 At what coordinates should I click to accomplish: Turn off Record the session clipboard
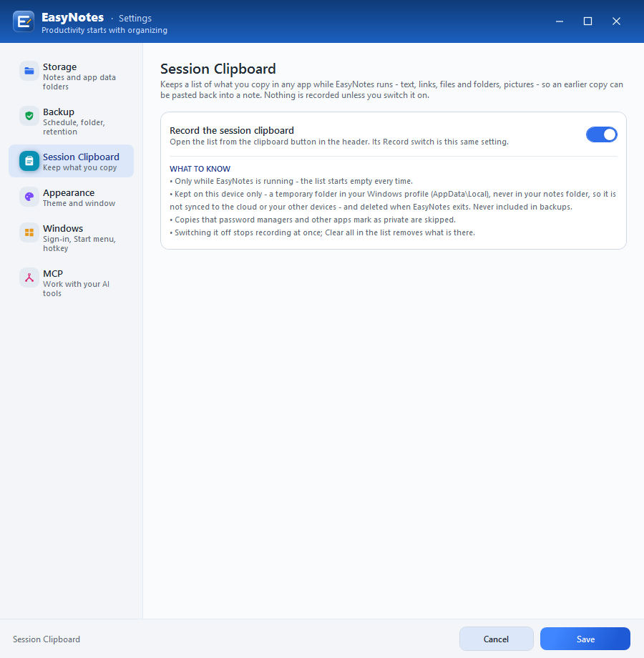[x=602, y=134]
